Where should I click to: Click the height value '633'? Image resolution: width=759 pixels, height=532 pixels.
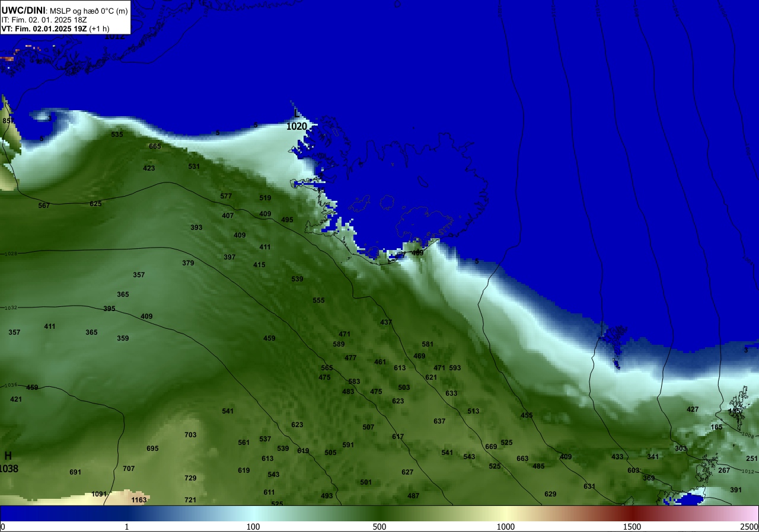click(x=451, y=393)
